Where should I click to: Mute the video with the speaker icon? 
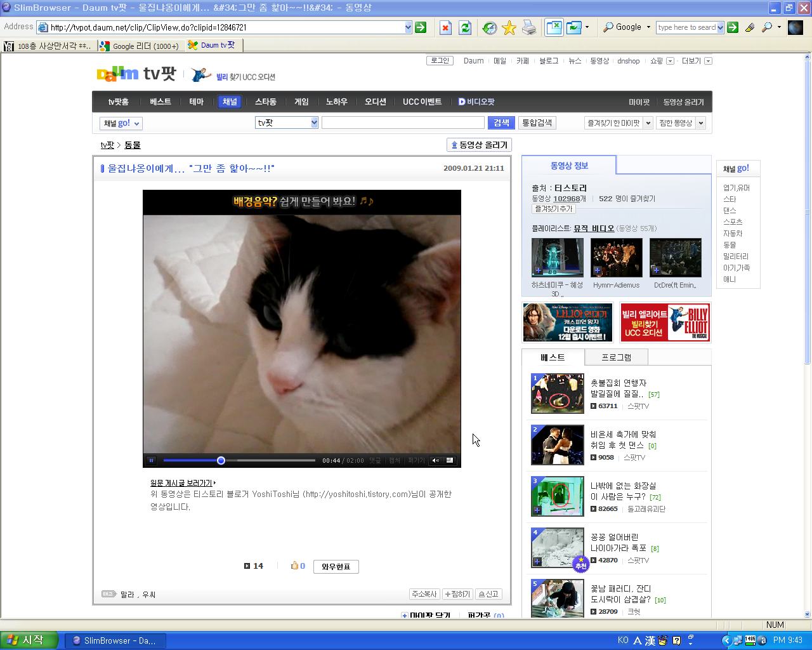pyautogui.click(x=435, y=460)
